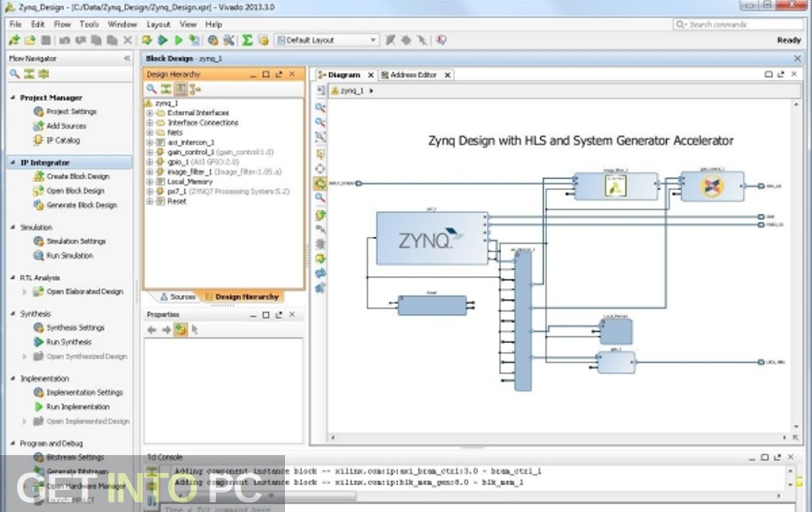Image resolution: width=812 pixels, height=512 pixels.
Task: Click Run Synthesis in Flow Navigator
Action: pyautogui.click(x=69, y=342)
